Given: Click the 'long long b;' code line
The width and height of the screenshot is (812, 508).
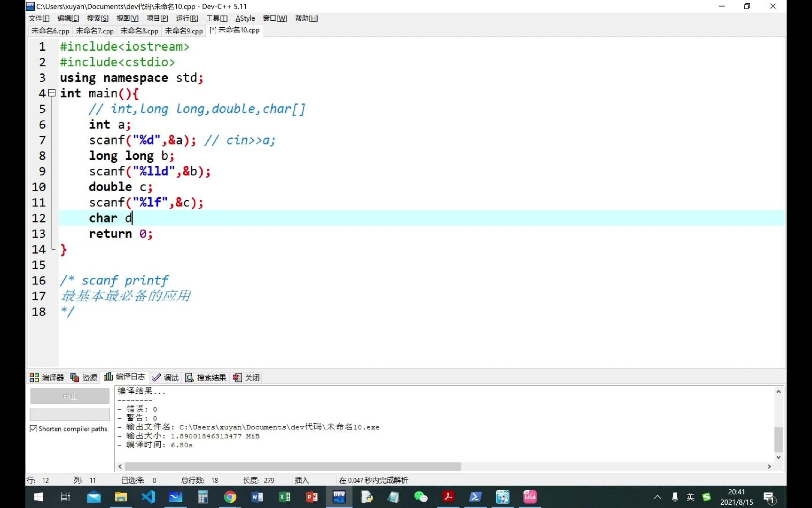Looking at the screenshot, I should (x=132, y=156).
